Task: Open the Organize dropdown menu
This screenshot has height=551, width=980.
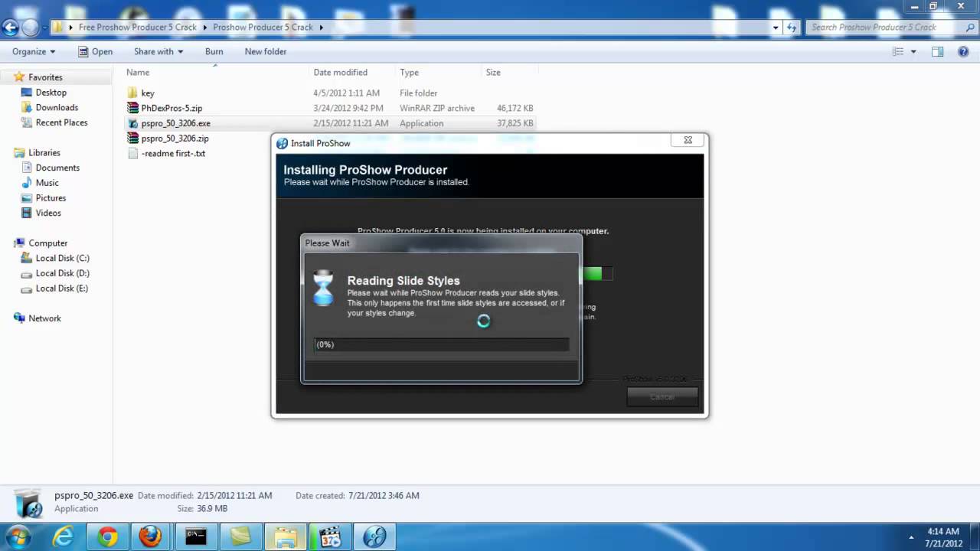Action: click(x=34, y=51)
